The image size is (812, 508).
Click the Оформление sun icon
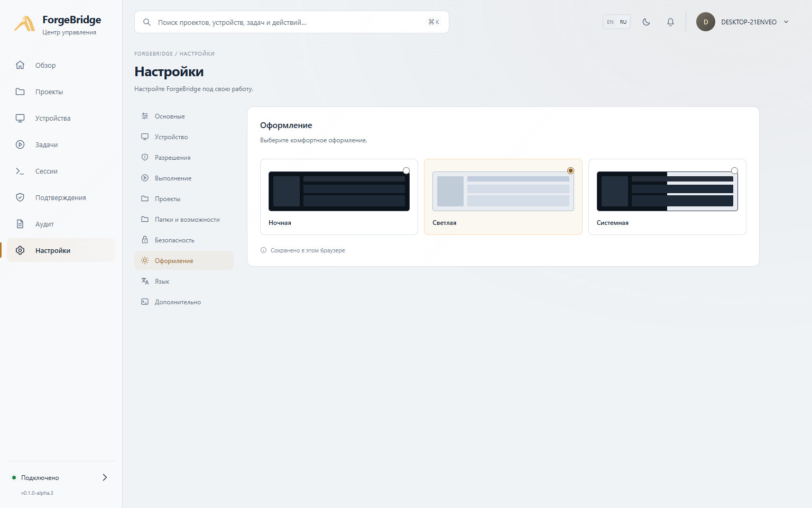145,260
